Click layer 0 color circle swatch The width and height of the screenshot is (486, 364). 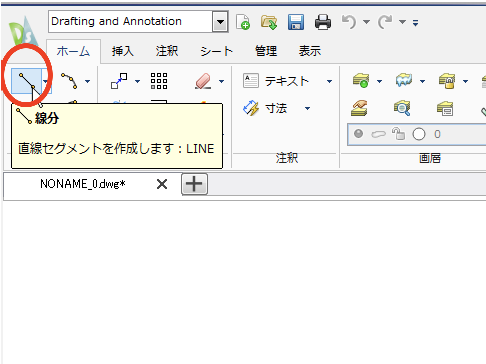419,134
